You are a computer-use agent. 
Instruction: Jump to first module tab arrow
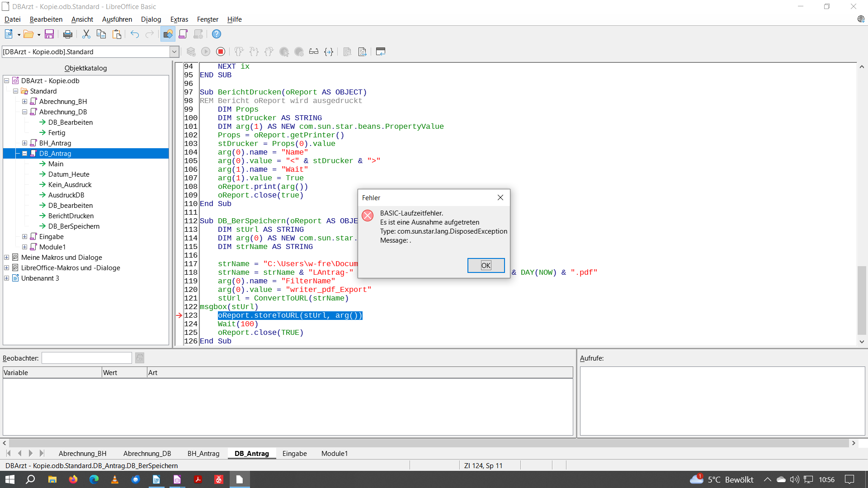(x=9, y=453)
